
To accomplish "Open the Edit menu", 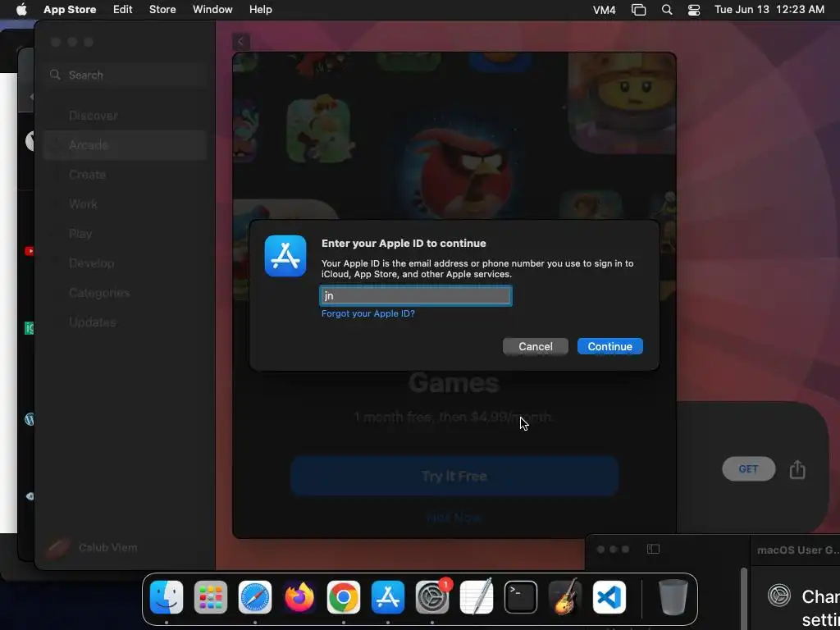I will 123,10.
